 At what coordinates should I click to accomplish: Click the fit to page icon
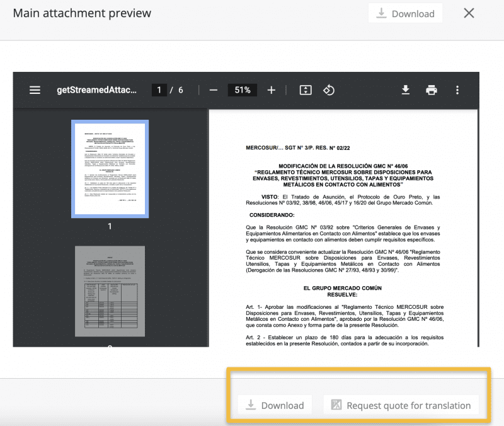(306, 90)
